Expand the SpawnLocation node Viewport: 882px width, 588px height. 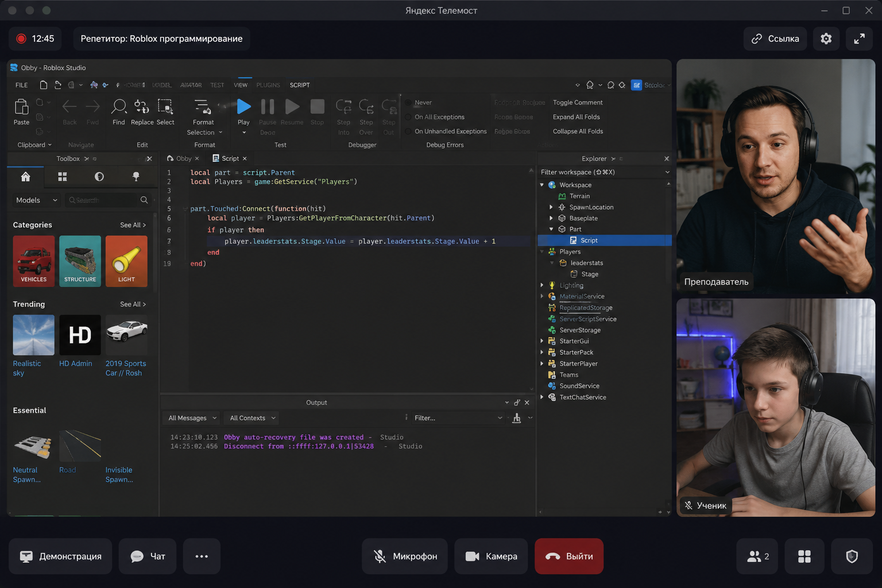(x=551, y=207)
